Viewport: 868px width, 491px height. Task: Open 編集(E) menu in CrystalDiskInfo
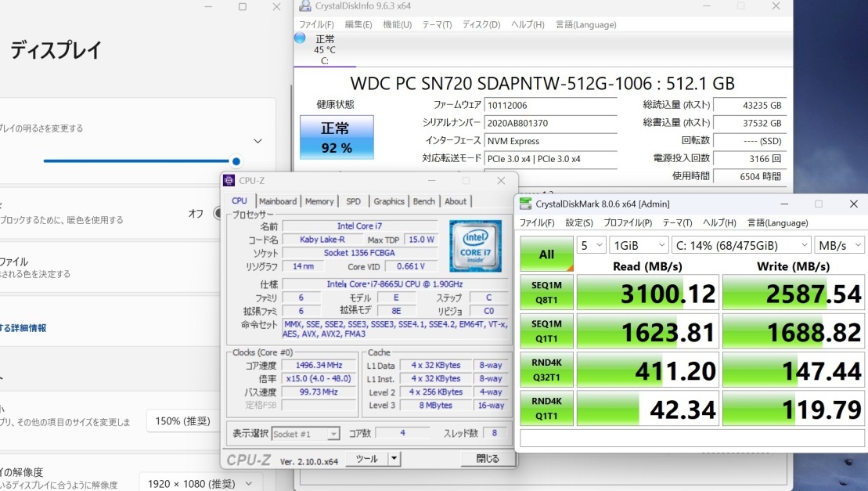(358, 24)
